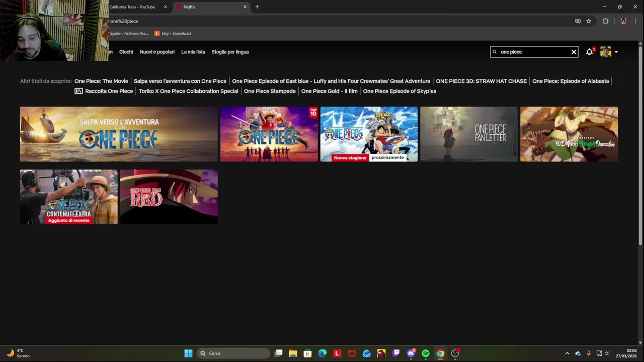644x362 pixels.
Task: Open Twitch from the taskbar
Action: point(396,353)
